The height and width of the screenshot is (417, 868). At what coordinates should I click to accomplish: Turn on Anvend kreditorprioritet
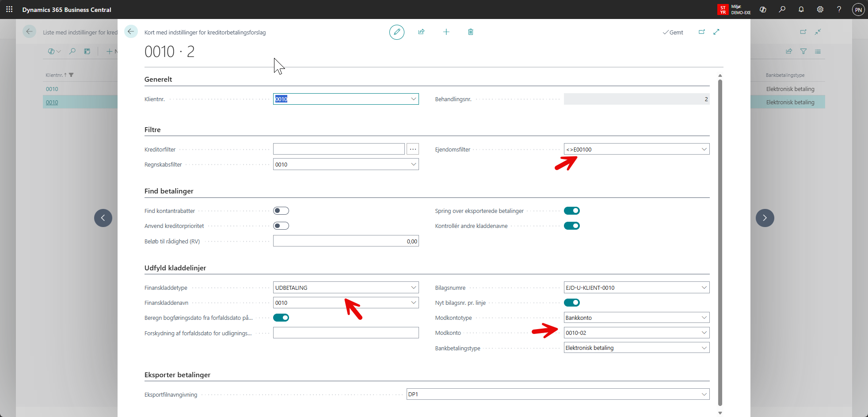click(x=281, y=226)
